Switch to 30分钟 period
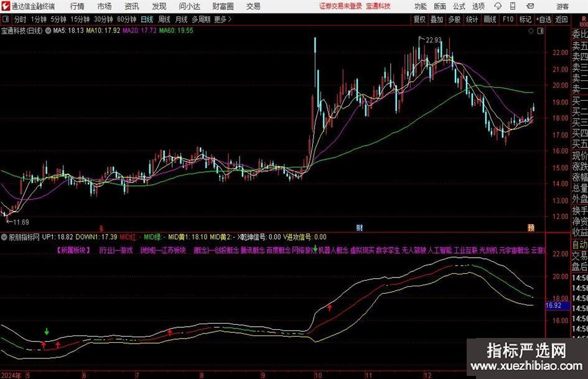 pyautogui.click(x=103, y=19)
